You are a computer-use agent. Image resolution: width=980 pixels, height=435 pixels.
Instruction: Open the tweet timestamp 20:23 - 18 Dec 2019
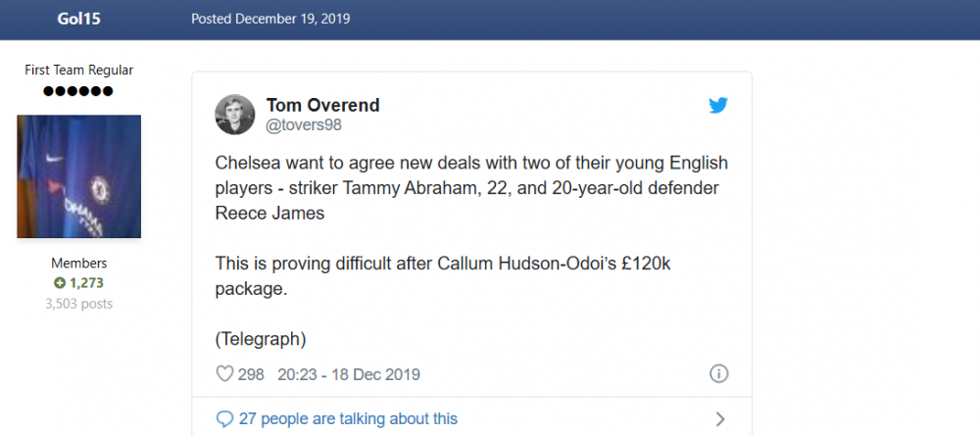point(349,374)
